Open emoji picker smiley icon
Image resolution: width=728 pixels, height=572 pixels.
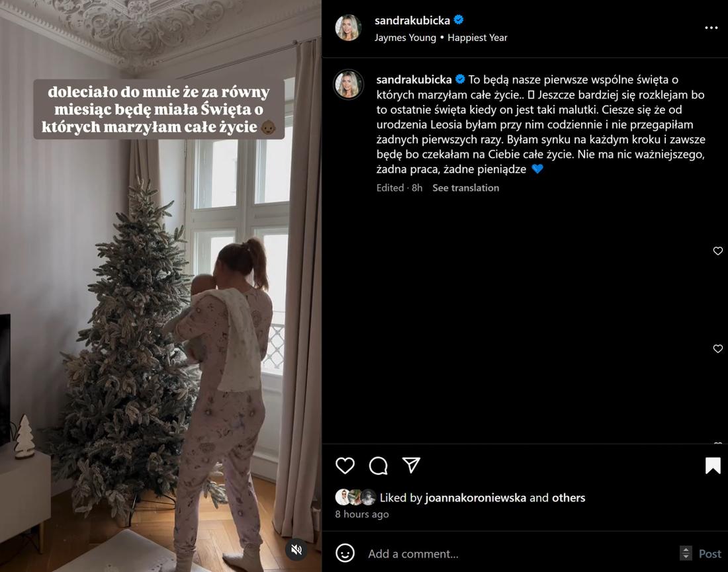(x=345, y=553)
